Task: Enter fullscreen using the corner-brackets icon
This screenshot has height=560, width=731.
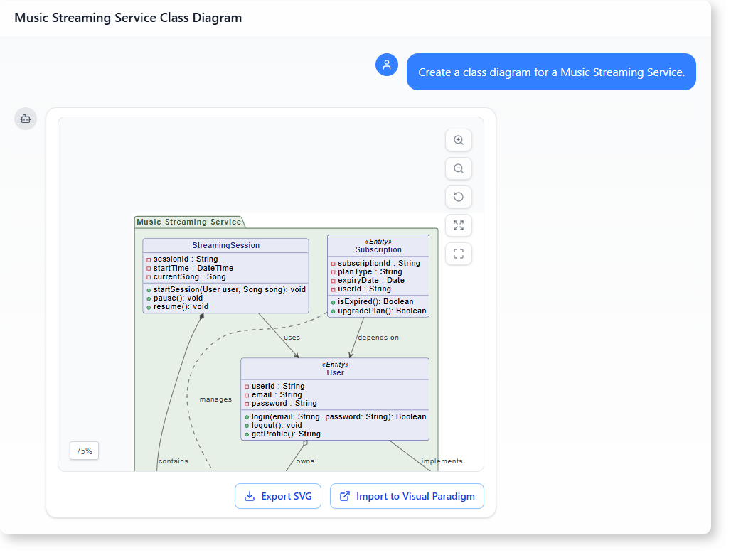Action: (459, 254)
